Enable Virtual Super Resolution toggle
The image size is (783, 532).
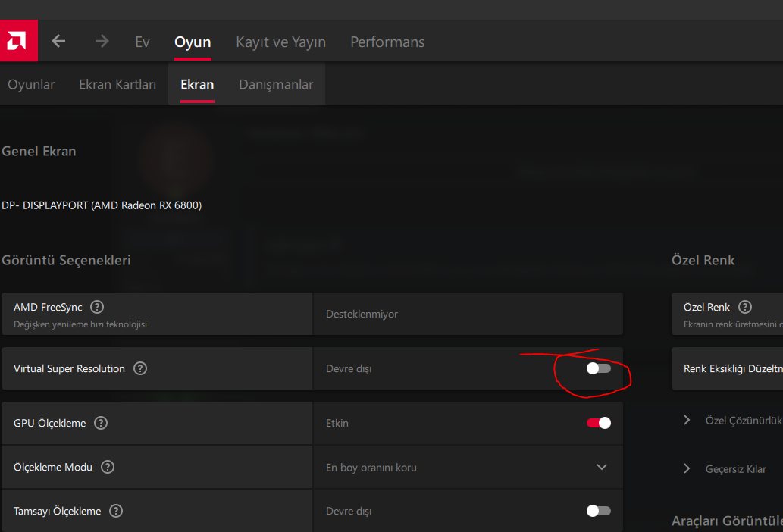point(598,369)
